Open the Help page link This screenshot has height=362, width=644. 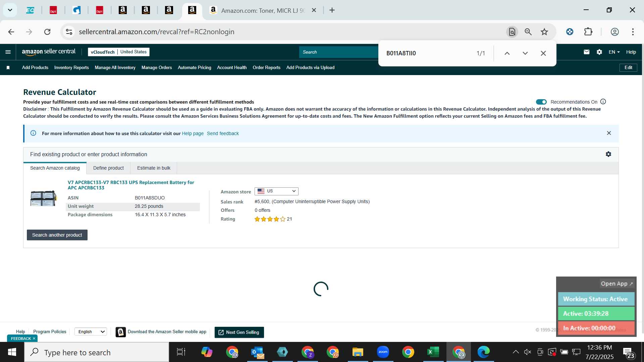[x=193, y=133]
